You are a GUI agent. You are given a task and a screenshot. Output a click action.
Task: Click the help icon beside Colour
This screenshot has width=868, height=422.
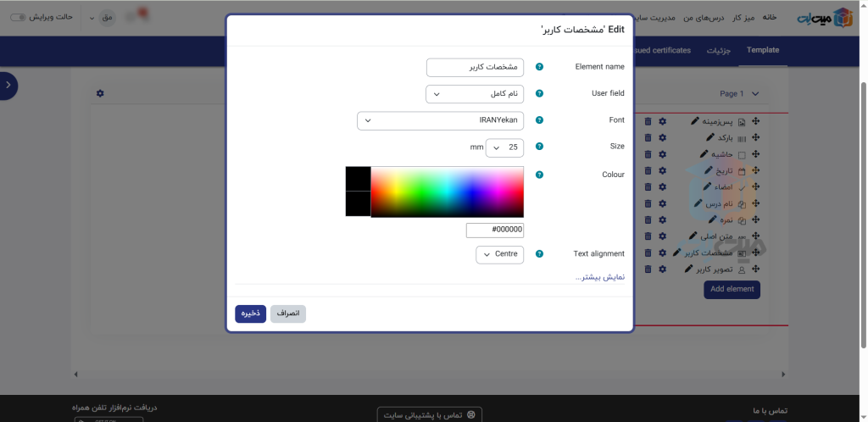pyautogui.click(x=539, y=175)
